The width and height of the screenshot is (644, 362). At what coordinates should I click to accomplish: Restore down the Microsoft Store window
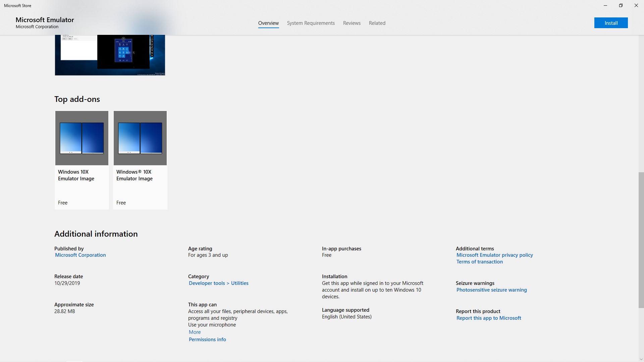(x=621, y=5)
